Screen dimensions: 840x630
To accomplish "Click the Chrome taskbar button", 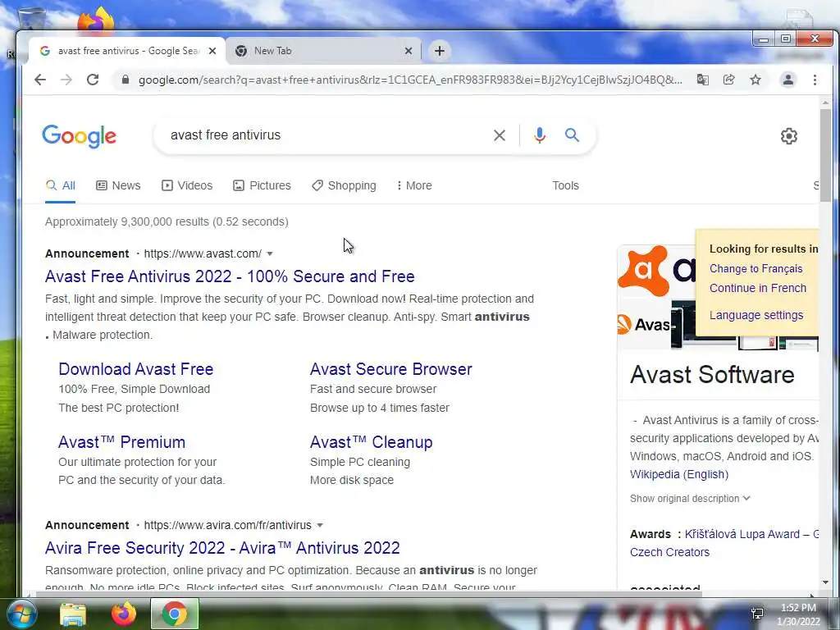I will pos(175,614).
